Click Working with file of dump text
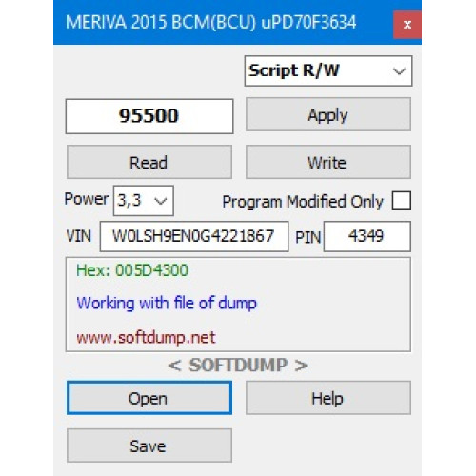 (x=167, y=304)
